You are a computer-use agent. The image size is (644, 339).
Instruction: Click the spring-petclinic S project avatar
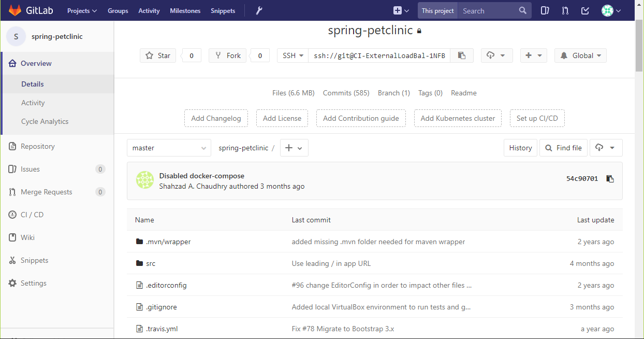pyautogui.click(x=16, y=36)
